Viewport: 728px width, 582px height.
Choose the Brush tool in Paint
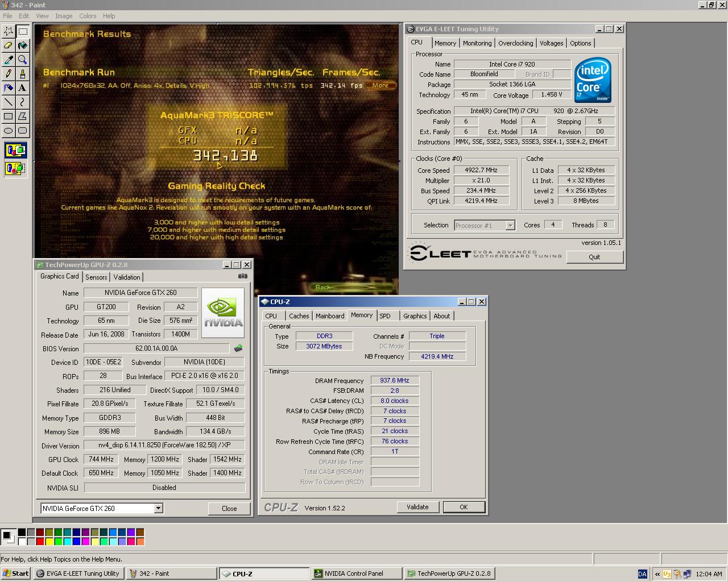click(x=23, y=74)
